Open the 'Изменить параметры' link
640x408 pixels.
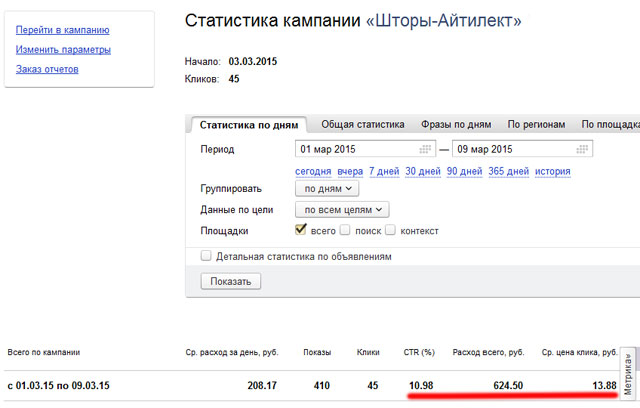click(63, 49)
